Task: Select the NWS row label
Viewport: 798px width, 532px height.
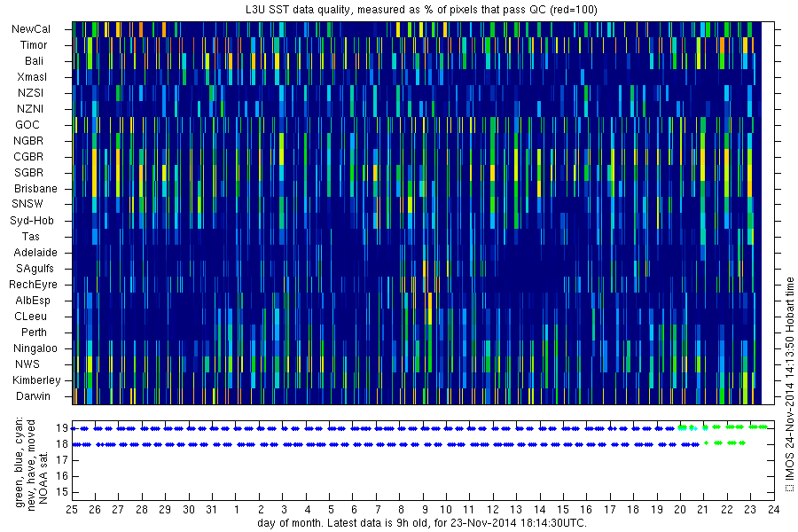Action: pyautogui.click(x=27, y=364)
